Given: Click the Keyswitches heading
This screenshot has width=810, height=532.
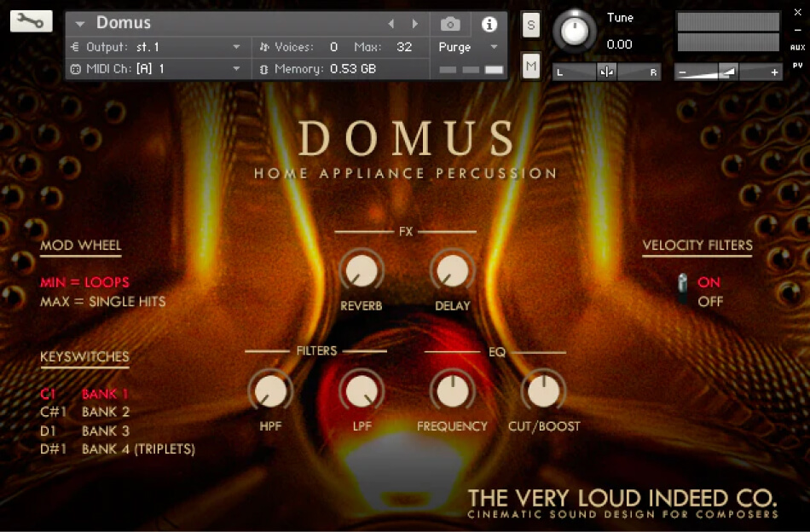Looking at the screenshot, I should [x=84, y=357].
